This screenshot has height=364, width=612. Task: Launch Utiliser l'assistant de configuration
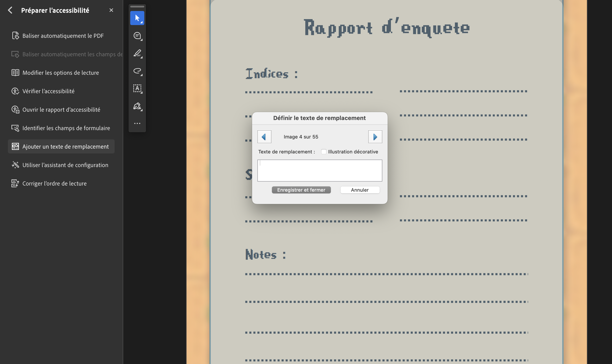61,165
